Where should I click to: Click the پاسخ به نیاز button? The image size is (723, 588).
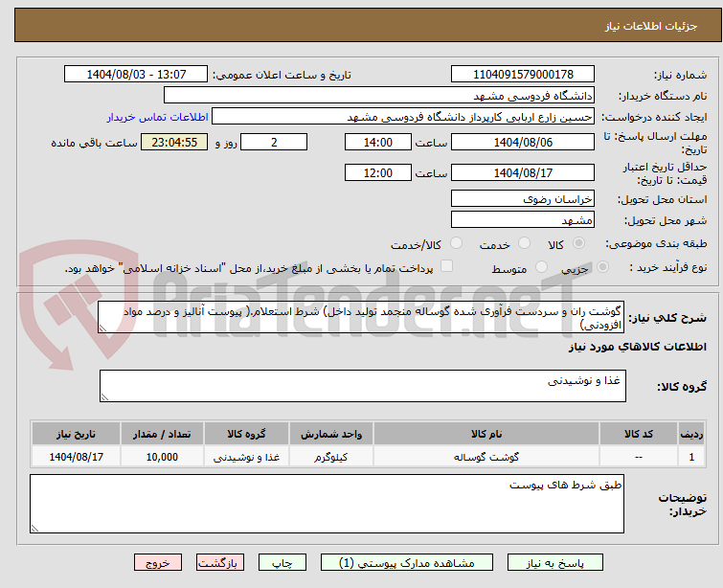[555, 563]
